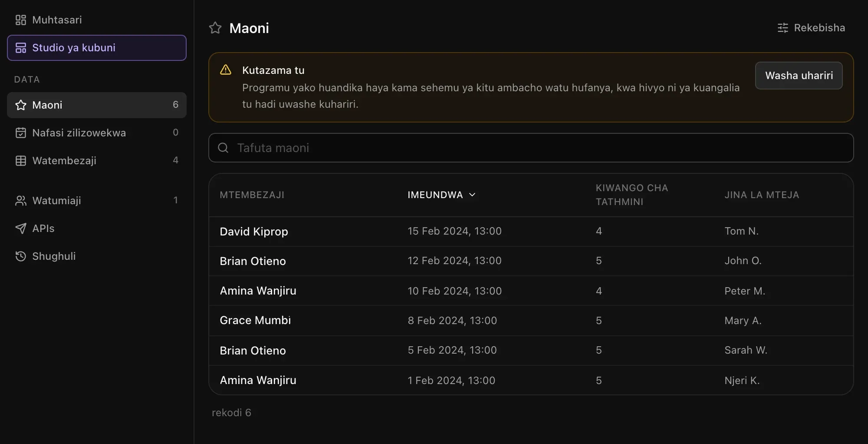Open Muhtasari in the sidebar
This screenshot has height=444, width=868.
point(97,20)
